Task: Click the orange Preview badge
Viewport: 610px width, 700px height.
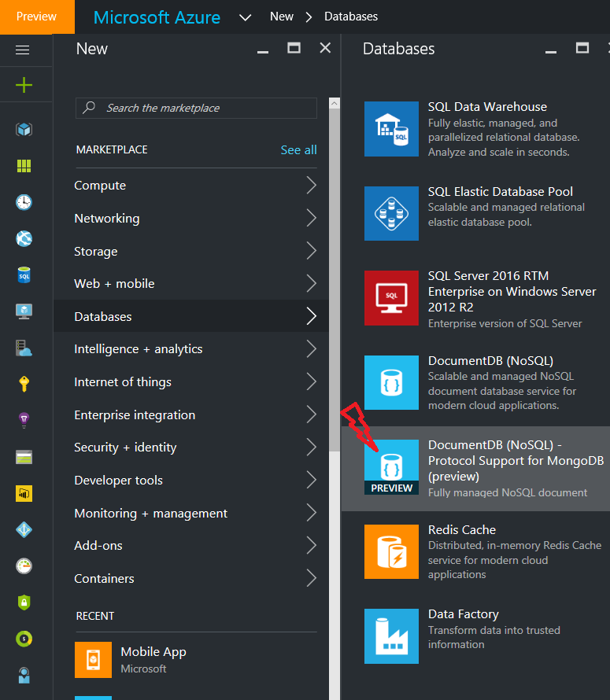Action: (37, 17)
